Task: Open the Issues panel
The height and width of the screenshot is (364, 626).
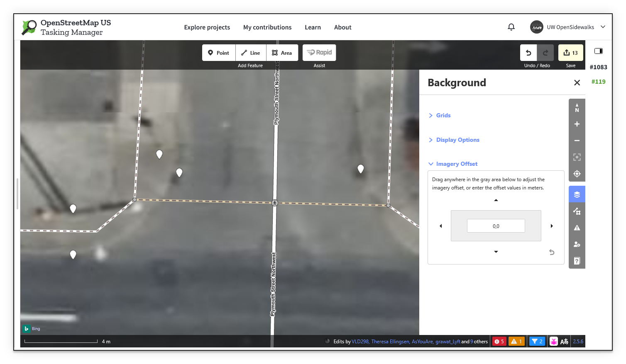Action: [x=577, y=227]
